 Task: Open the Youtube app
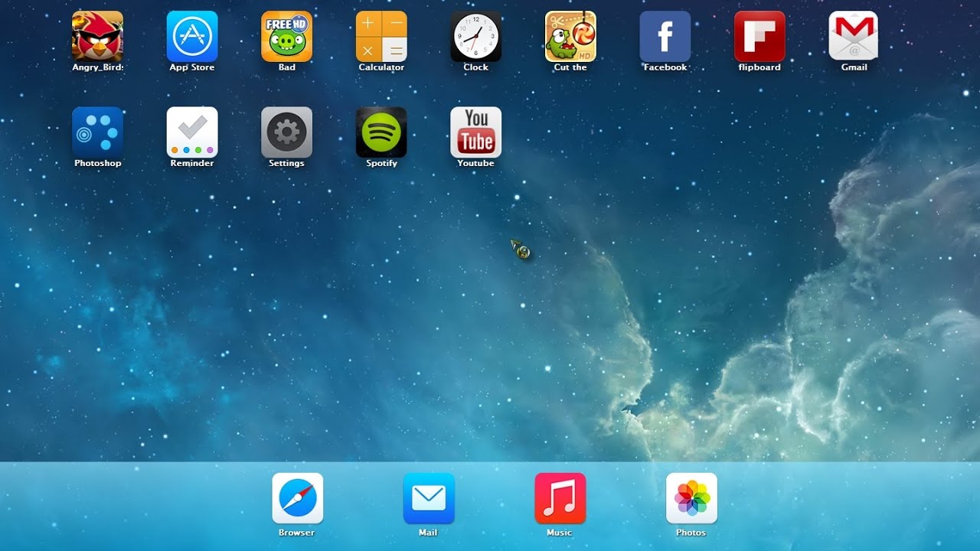(x=475, y=132)
